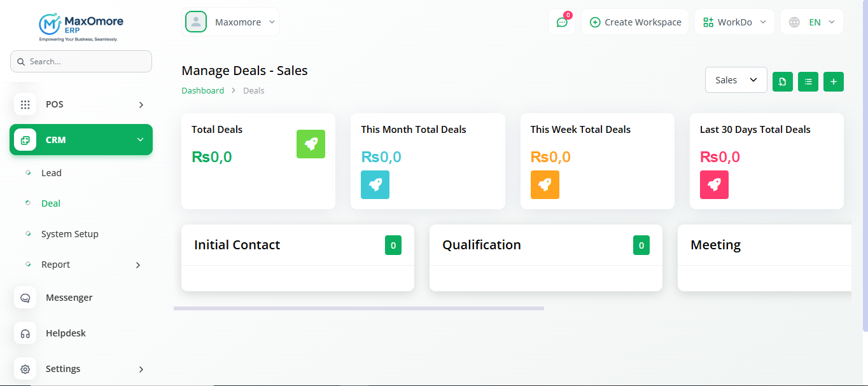The image size is (868, 386).
Task: Click the horizontal kanban scrollbar
Action: point(359,308)
